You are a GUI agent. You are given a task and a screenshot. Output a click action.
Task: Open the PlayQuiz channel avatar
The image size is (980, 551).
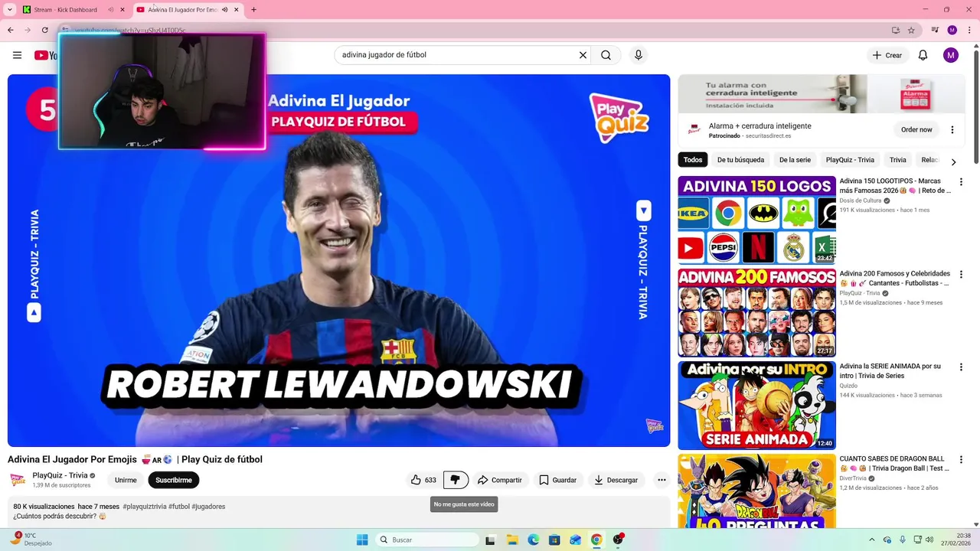18,480
